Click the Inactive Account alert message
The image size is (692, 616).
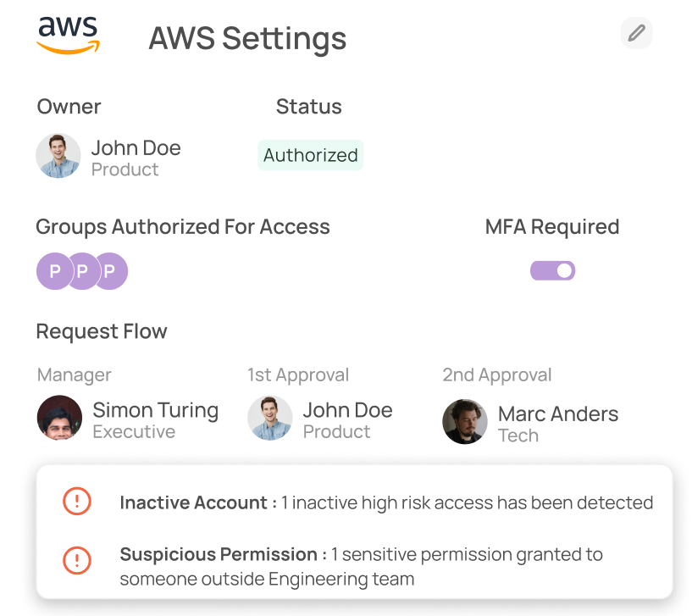coord(386,502)
